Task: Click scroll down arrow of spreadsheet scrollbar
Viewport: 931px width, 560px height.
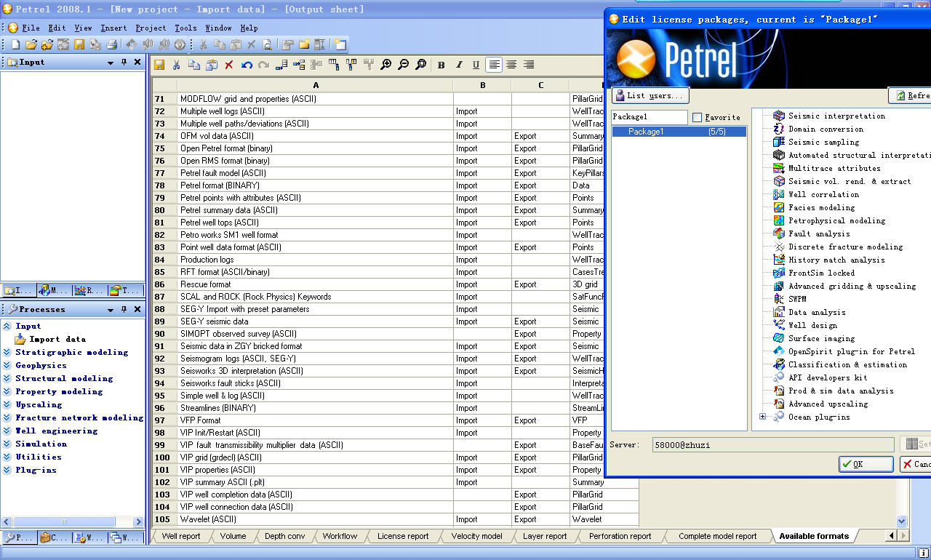Action: [x=902, y=521]
